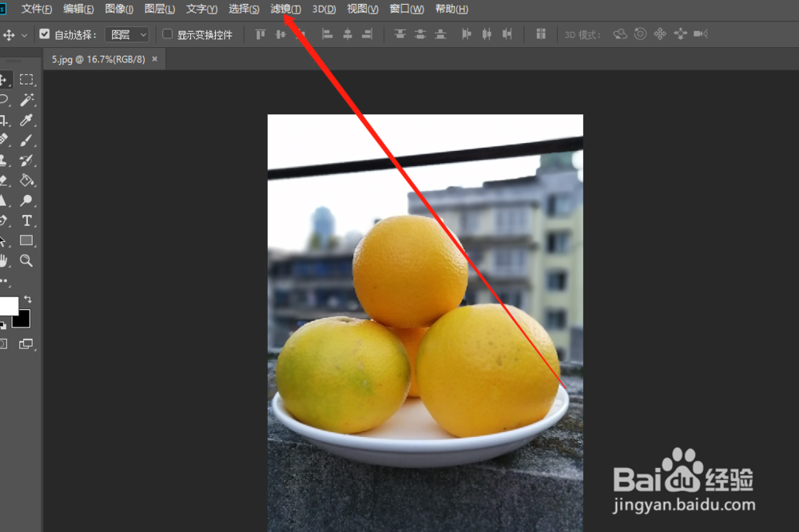Select 3D roll mode icon
799x532 pixels.
(x=640, y=34)
